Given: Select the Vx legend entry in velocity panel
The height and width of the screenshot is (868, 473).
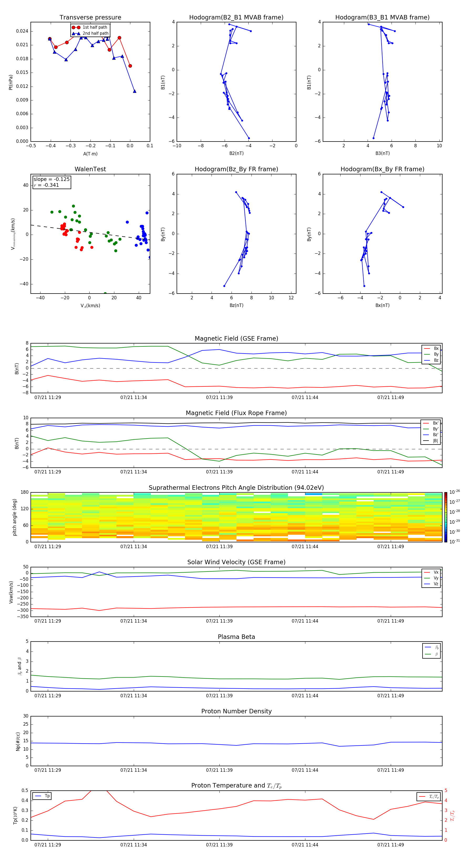Looking at the screenshot, I should 431,572.
